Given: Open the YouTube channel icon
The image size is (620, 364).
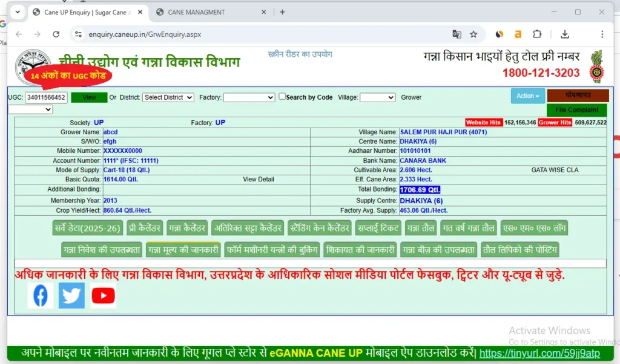Looking at the screenshot, I should click(x=103, y=295).
